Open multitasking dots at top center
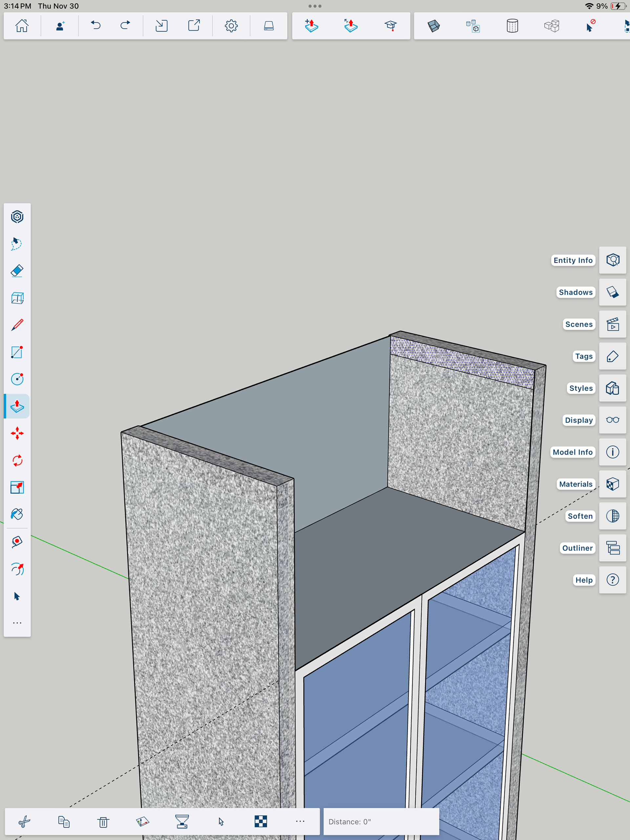Screen dimensions: 630x840 (x=315, y=6)
